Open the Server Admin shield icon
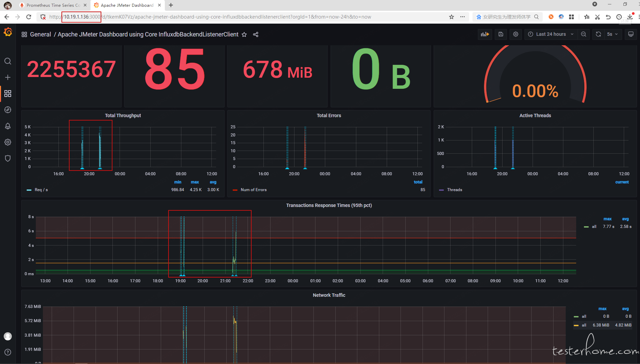The width and height of the screenshot is (640, 364). click(x=8, y=158)
